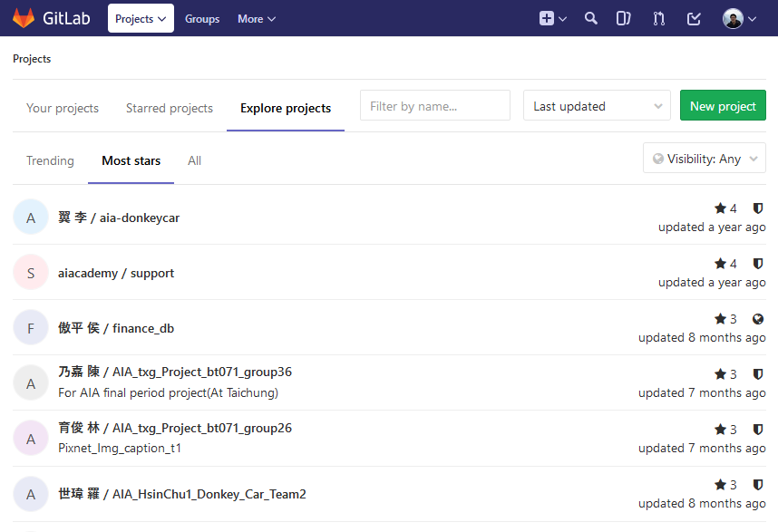This screenshot has height=532, width=778.
Task: Open the to-do list checkmark icon
Action: (x=694, y=18)
